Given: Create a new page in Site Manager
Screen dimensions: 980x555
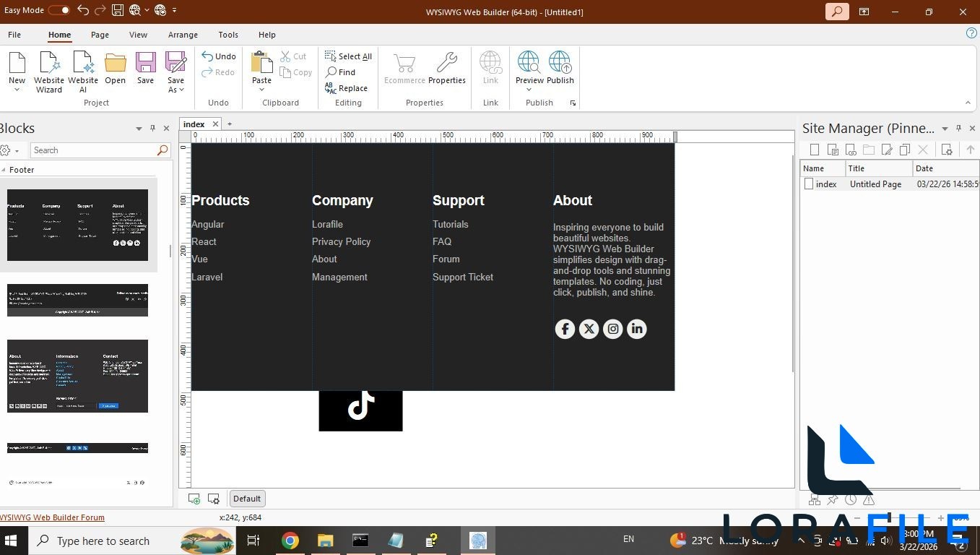Looking at the screenshot, I should pyautogui.click(x=815, y=149).
